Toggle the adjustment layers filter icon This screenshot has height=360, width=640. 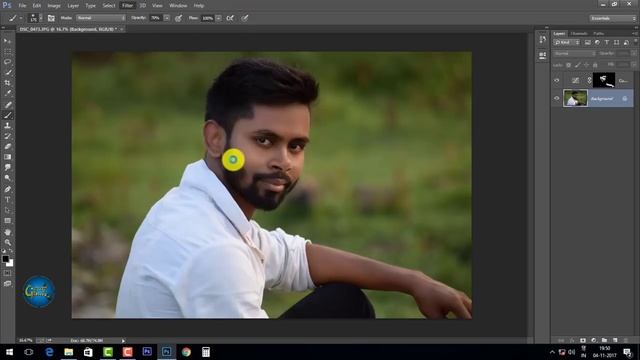(597, 42)
